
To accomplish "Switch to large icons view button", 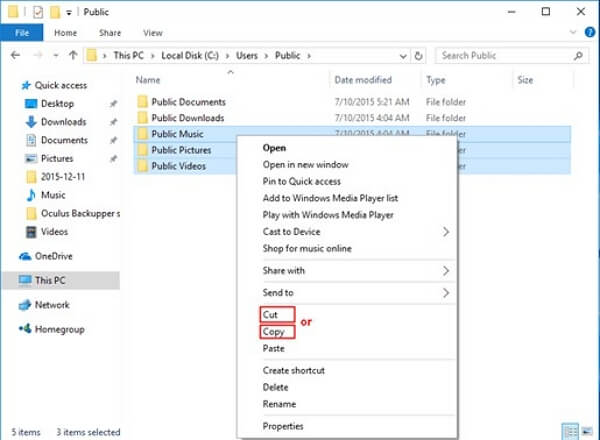I will [x=587, y=432].
